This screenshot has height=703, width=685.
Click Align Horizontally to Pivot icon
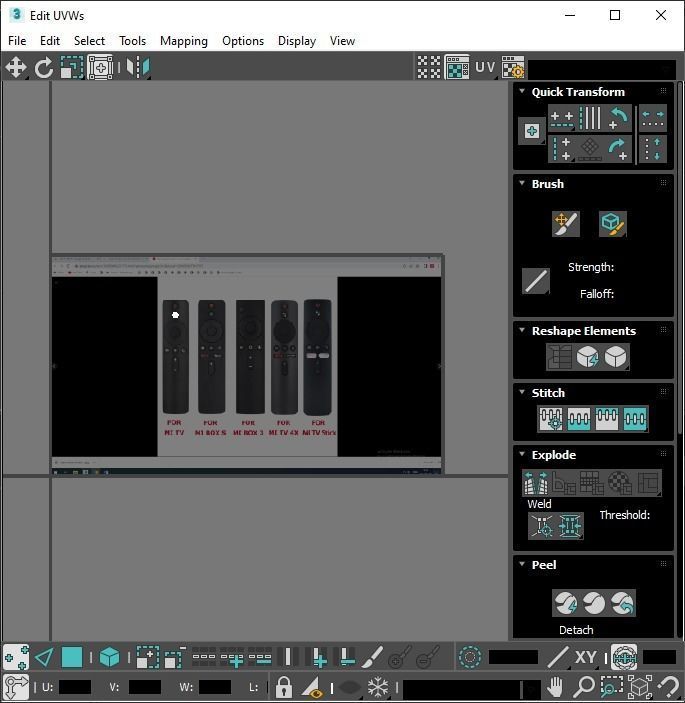[562, 118]
